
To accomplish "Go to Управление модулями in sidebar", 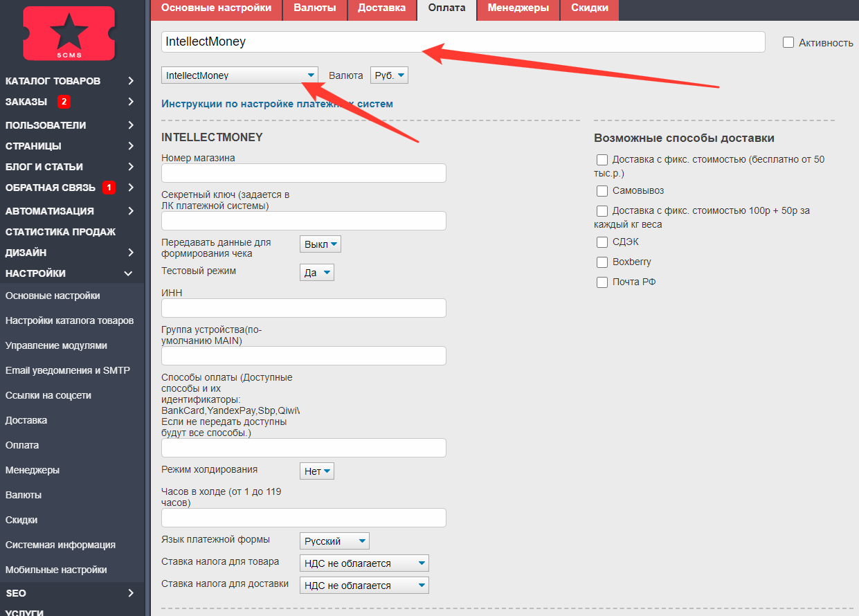I will pos(56,345).
